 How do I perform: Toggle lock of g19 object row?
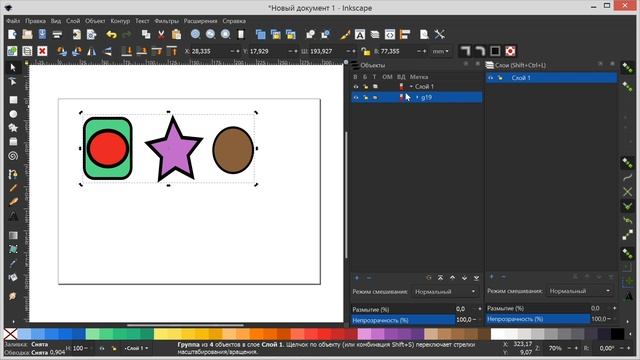tap(365, 98)
